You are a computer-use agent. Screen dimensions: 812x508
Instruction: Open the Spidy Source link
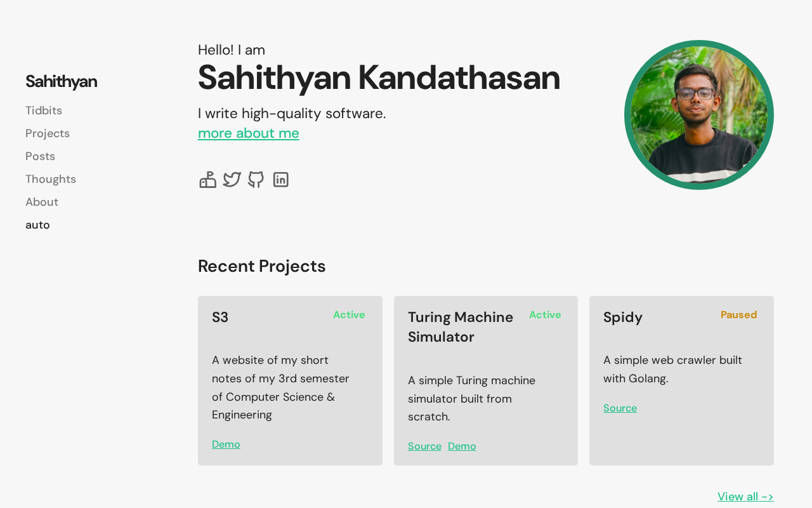(x=620, y=408)
